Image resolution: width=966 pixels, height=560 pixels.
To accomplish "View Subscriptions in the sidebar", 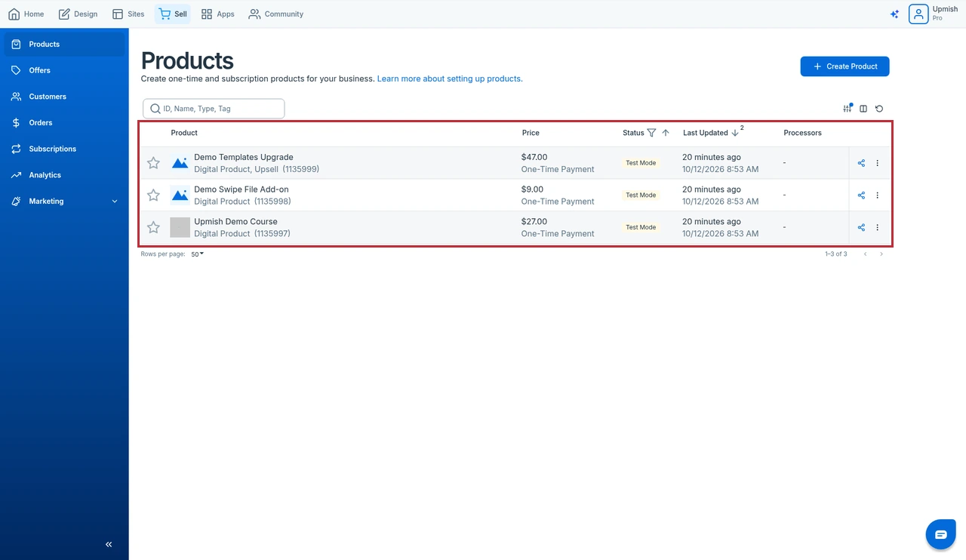I will [x=64, y=149].
